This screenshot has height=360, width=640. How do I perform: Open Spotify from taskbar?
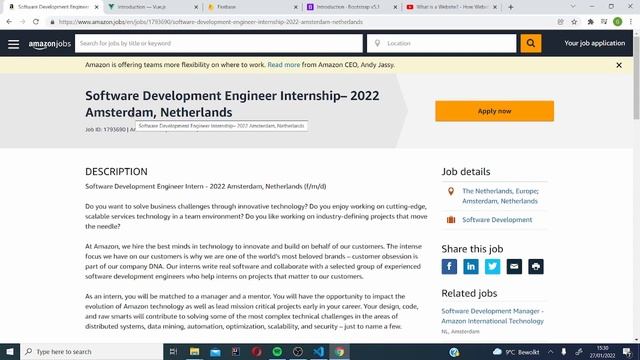(277, 351)
